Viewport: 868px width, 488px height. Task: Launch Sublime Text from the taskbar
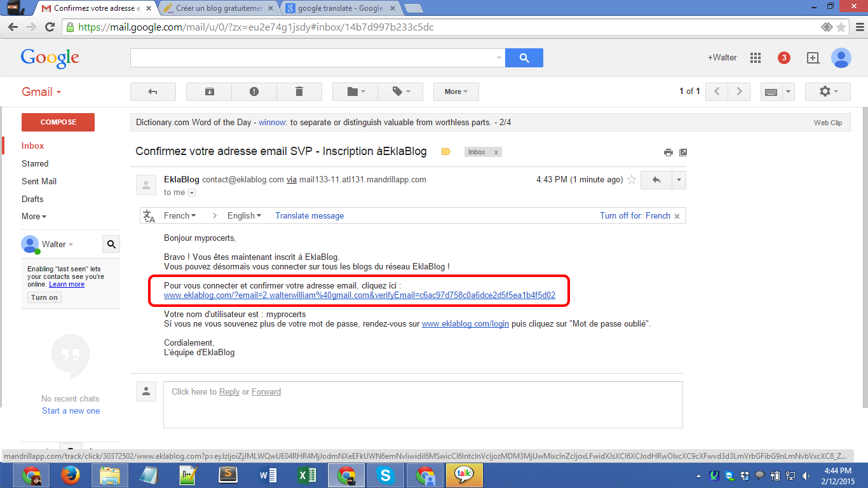[x=227, y=475]
